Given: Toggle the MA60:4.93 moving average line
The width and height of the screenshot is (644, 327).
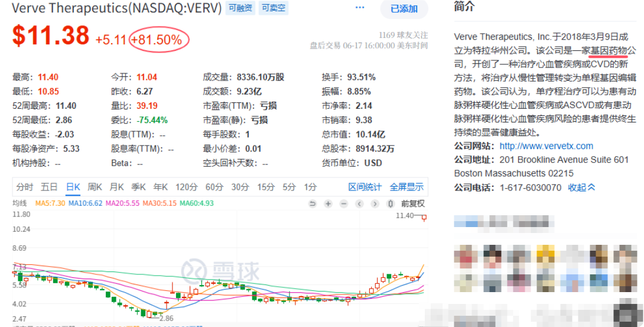Looking at the screenshot, I should (x=197, y=203).
